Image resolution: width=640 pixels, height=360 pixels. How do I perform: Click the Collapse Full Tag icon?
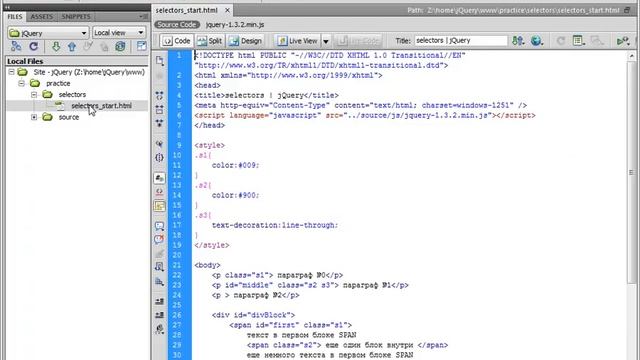[160, 96]
